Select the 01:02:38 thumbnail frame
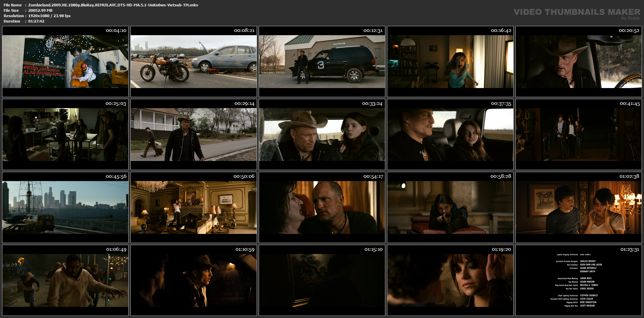The width and height of the screenshot is (644, 318). 578,207
